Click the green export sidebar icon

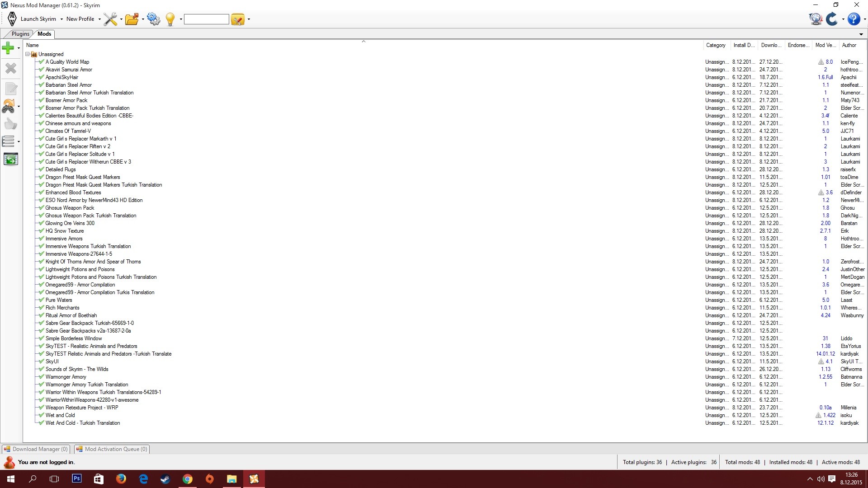click(11, 159)
